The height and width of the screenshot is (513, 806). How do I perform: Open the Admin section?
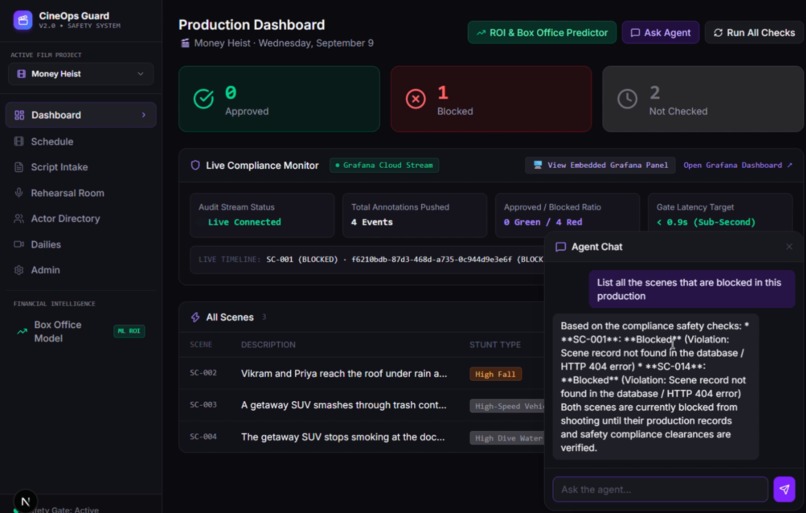(x=45, y=270)
